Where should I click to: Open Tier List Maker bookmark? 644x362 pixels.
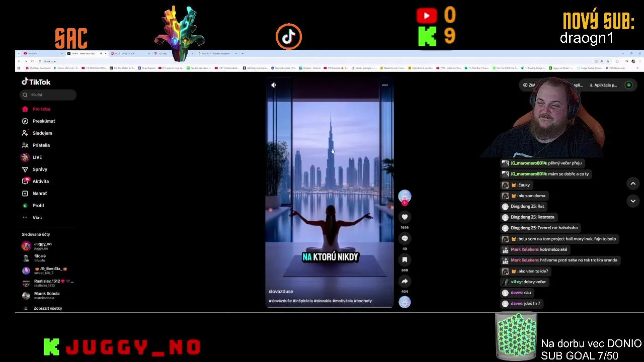click(122, 68)
